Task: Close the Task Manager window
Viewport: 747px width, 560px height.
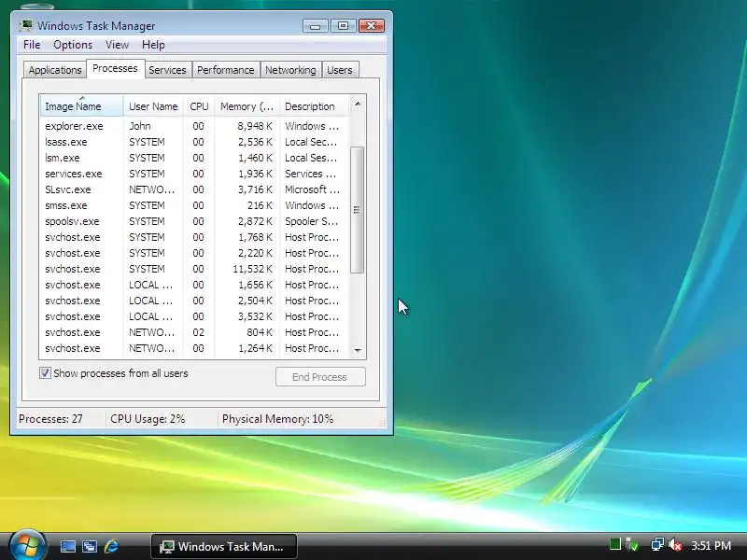Action: [x=372, y=26]
